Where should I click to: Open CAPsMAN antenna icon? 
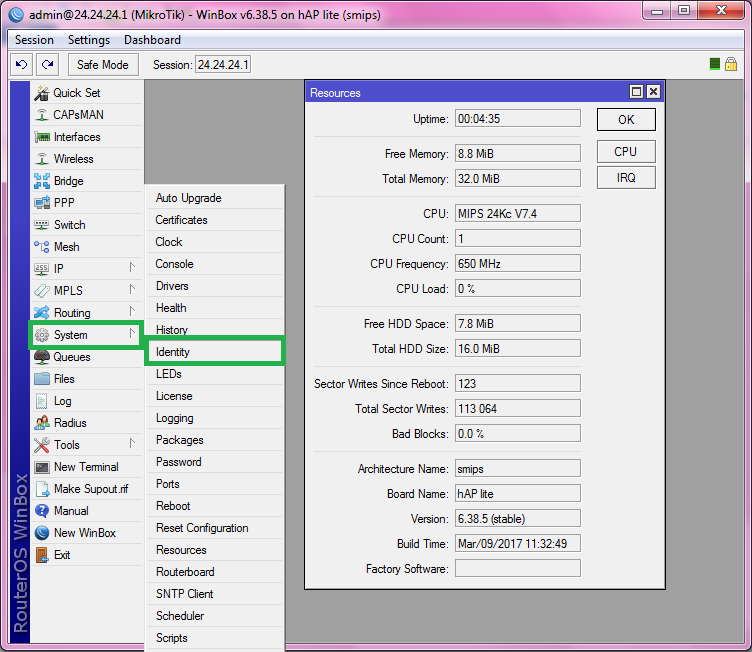(42, 115)
